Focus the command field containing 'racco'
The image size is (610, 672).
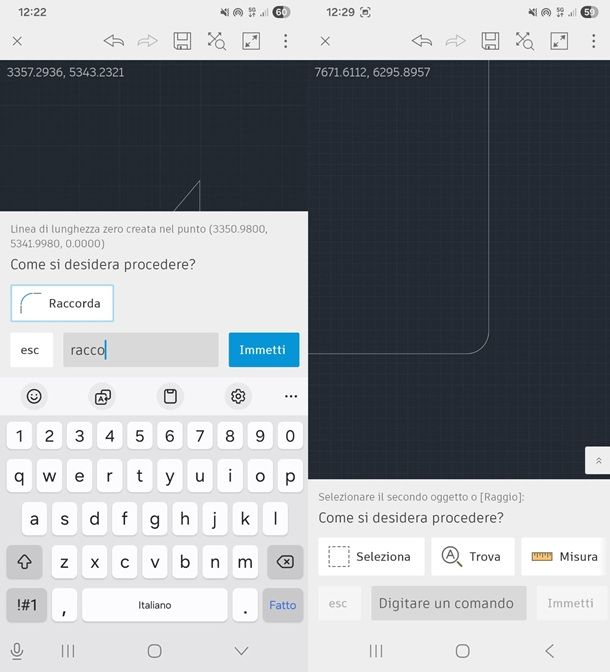pyautogui.click(x=141, y=350)
